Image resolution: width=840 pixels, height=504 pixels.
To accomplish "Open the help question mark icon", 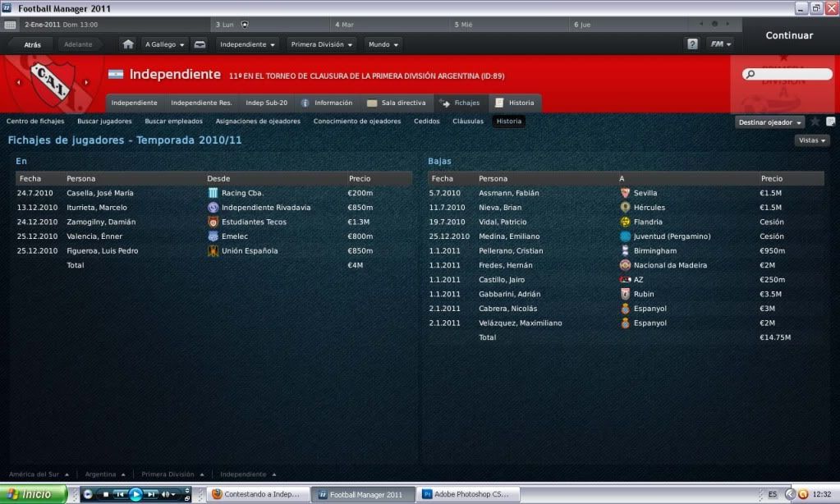I will [692, 44].
